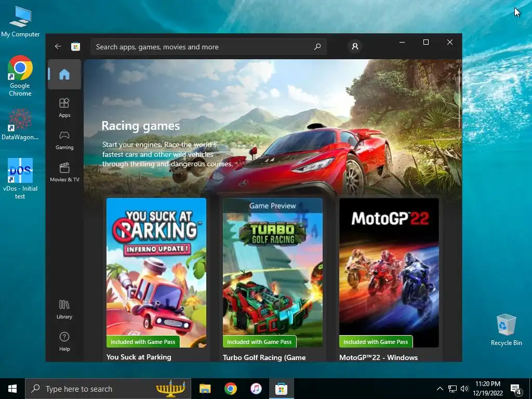Image resolution: width=532 pixels, height=399 pixels.
Task: Open Movies & TV section
Action: [x=64, y=172]
